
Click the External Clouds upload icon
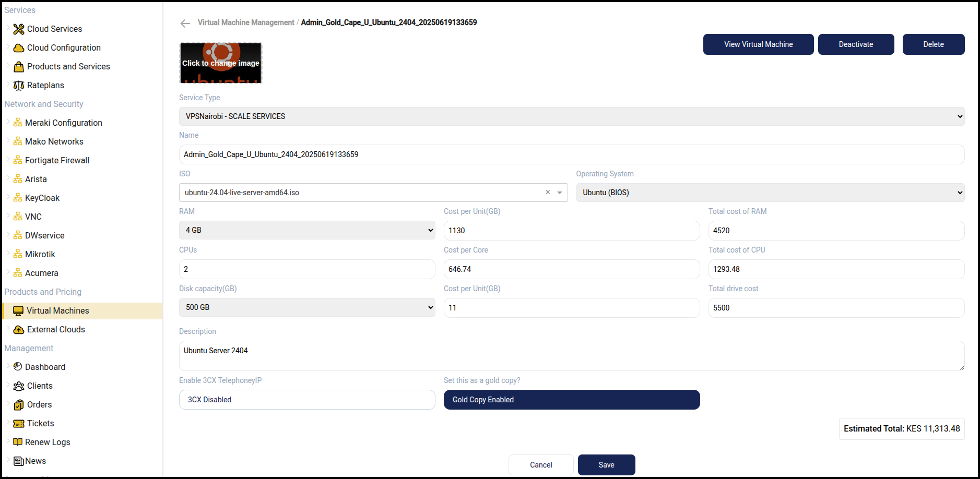[19, 330]
